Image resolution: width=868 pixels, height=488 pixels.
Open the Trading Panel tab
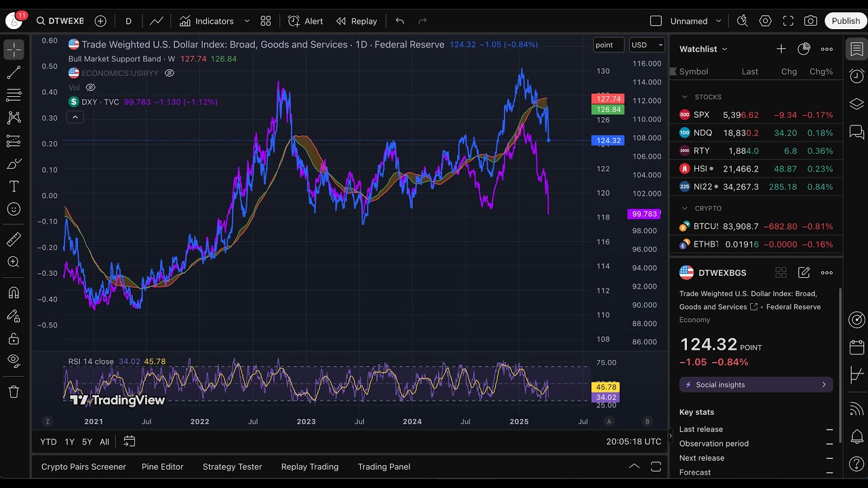coord(384,466)
